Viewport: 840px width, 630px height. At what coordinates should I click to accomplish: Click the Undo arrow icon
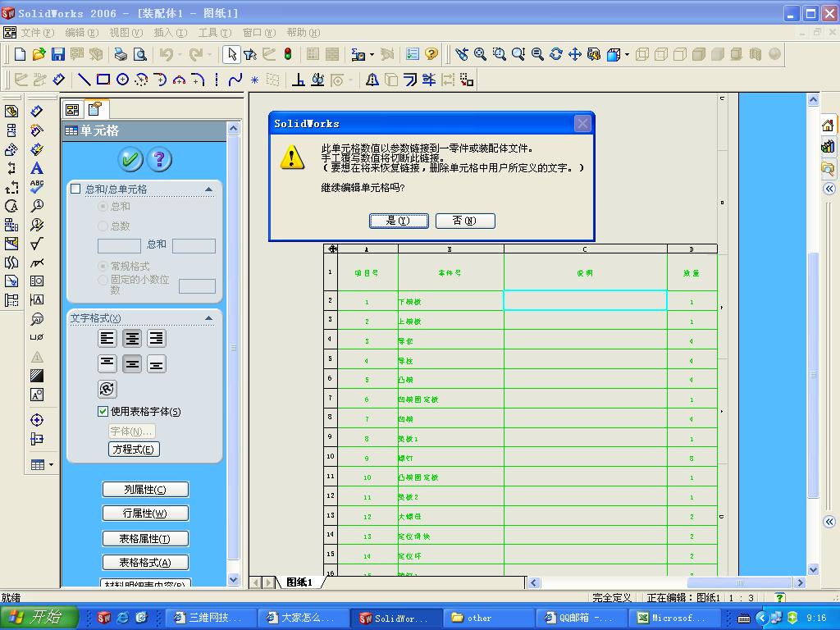pos(166,54)
